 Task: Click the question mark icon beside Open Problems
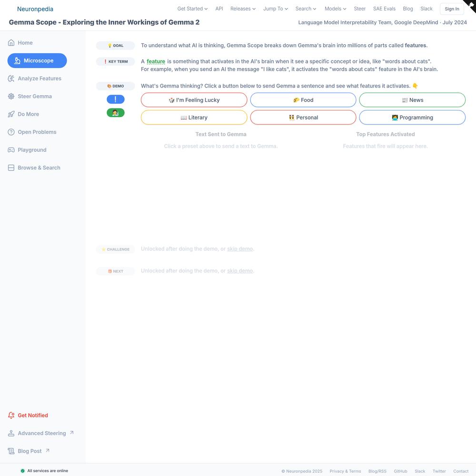11,132
